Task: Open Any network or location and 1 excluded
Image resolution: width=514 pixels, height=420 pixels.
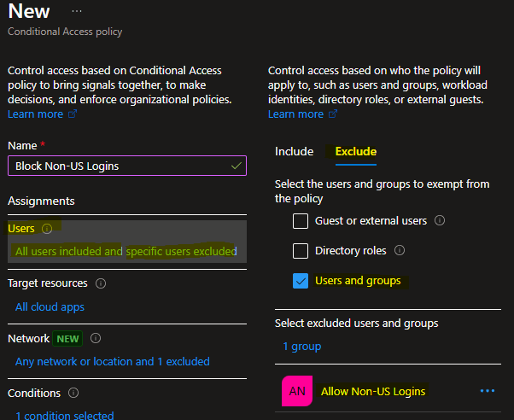Action: (112, 362)
